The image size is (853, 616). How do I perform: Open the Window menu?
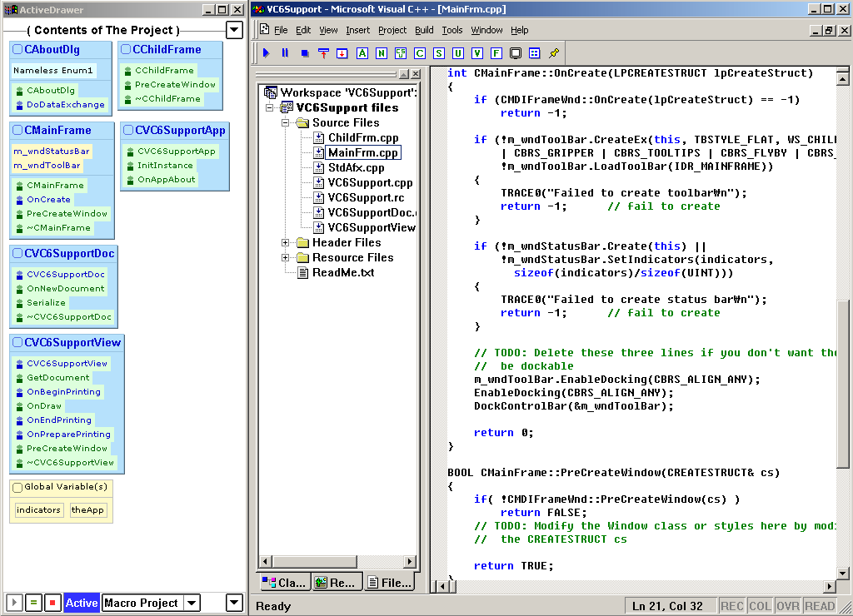(486, 30)
